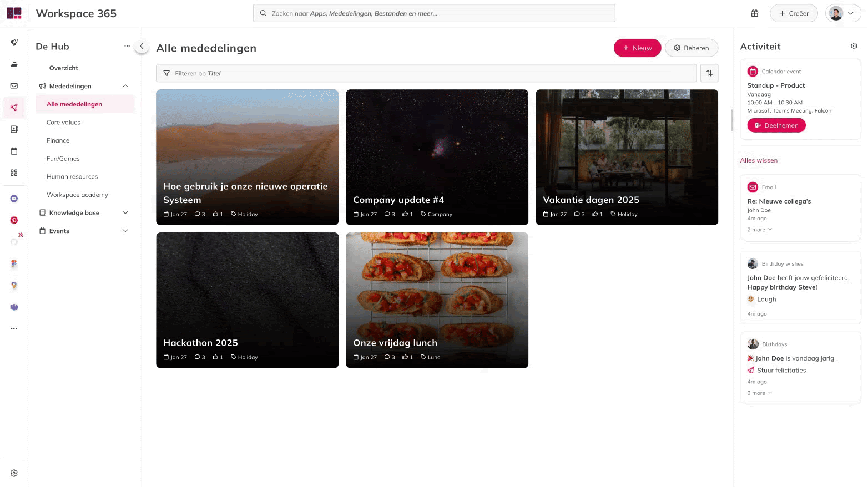The image size is (868, 487).
Task: Launch the Google Maps app shortcut
Action: click(14, 285)
